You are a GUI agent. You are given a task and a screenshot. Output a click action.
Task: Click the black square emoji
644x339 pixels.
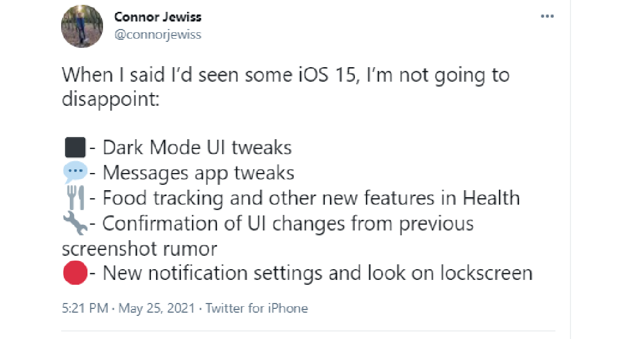(75, 147)
